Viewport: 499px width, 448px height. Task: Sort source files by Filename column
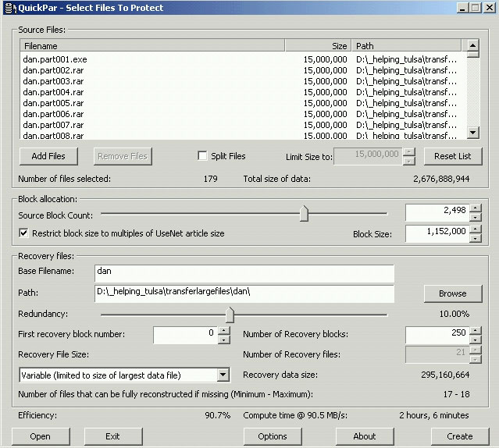tap(152, 46)
